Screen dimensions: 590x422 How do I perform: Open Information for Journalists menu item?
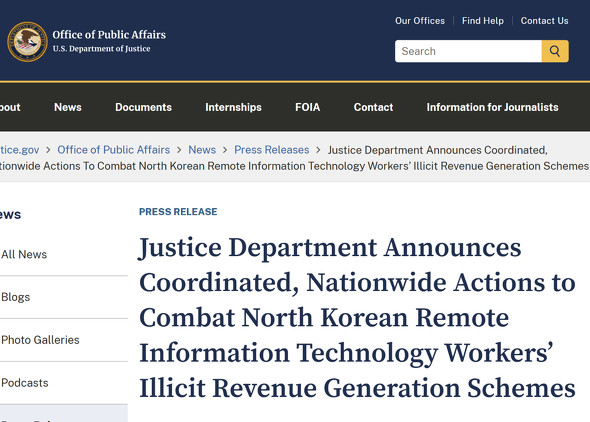coord(492,107)
